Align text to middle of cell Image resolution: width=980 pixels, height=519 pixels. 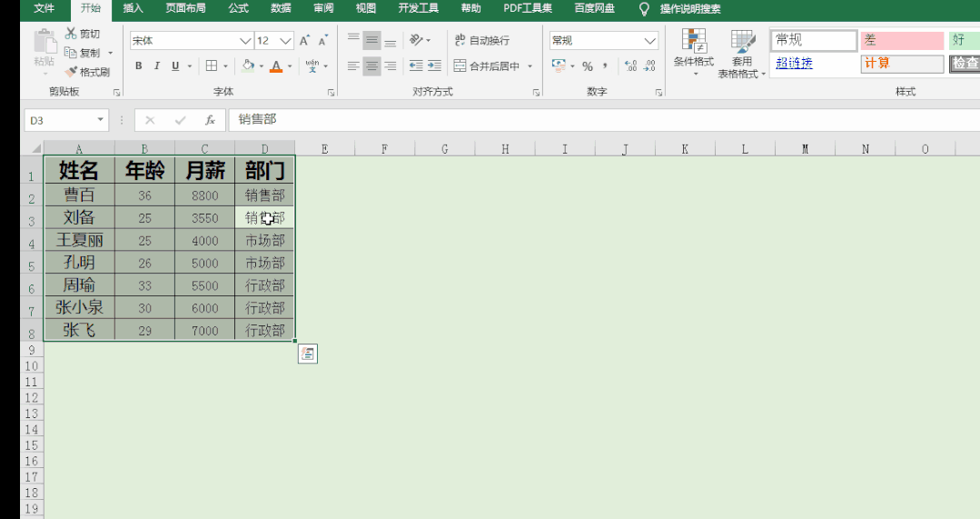click(x=371, y=41)
